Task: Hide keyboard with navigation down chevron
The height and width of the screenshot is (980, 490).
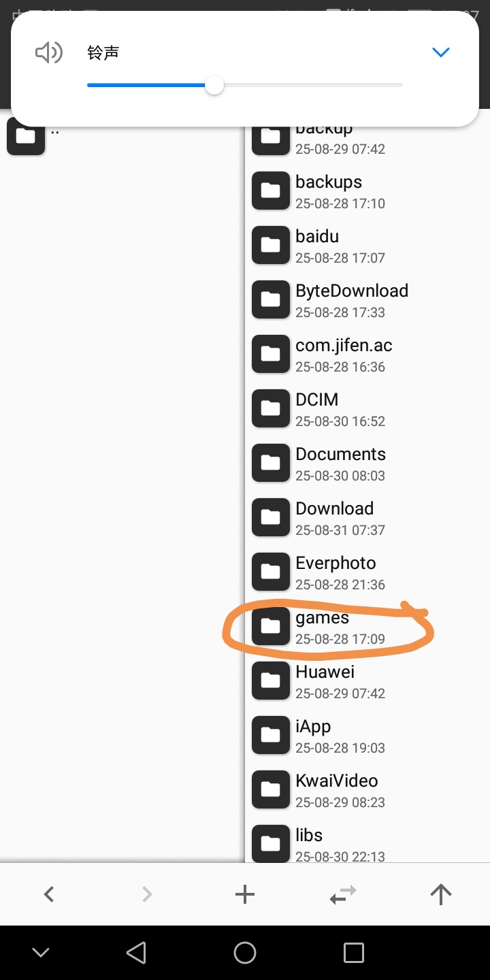Action: [41, 953]
